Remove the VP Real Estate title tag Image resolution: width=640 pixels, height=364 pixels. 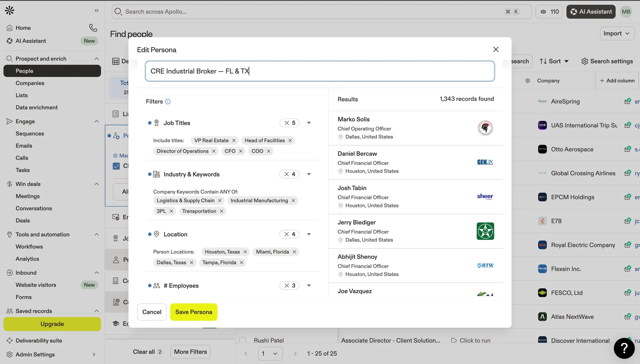pos(234,141)
